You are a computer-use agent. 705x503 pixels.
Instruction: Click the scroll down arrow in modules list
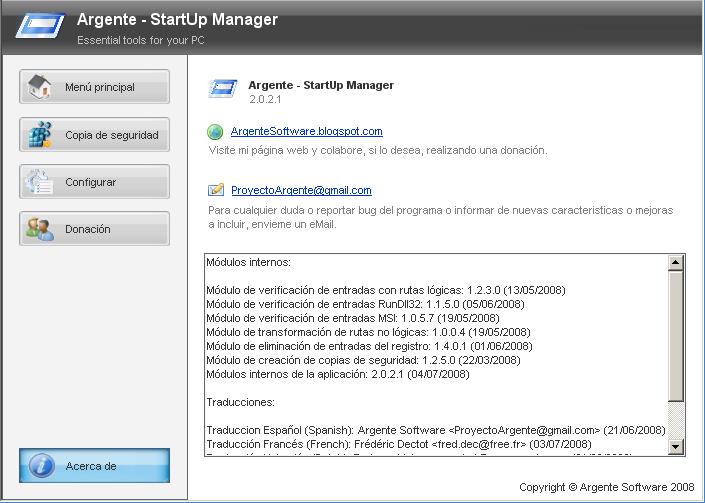point(675,446)
